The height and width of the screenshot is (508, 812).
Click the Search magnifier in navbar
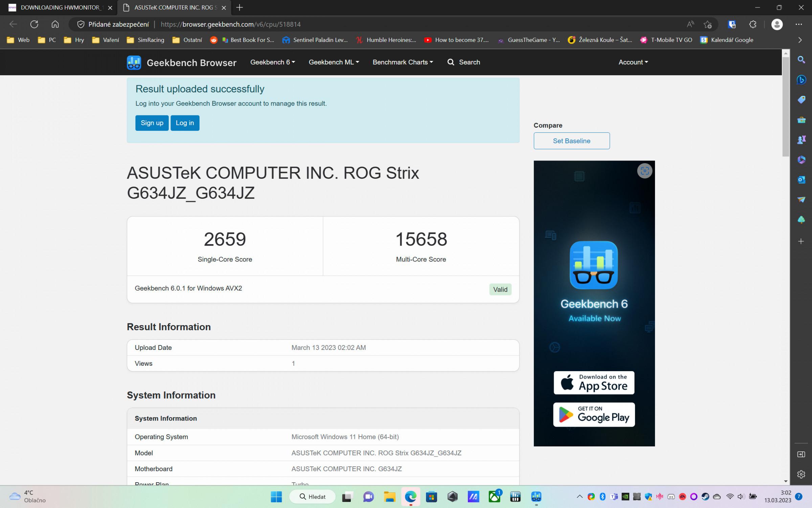451,62
